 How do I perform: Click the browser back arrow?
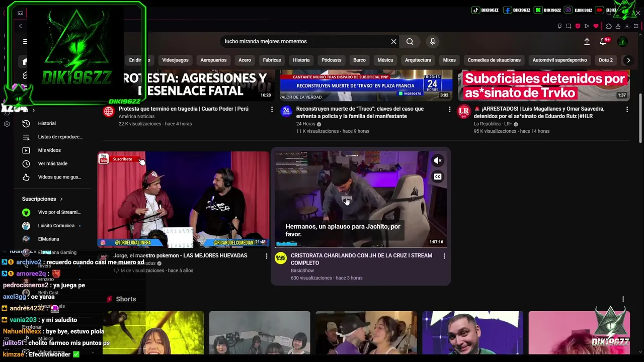pyautogui.click(x=20, y=26)
